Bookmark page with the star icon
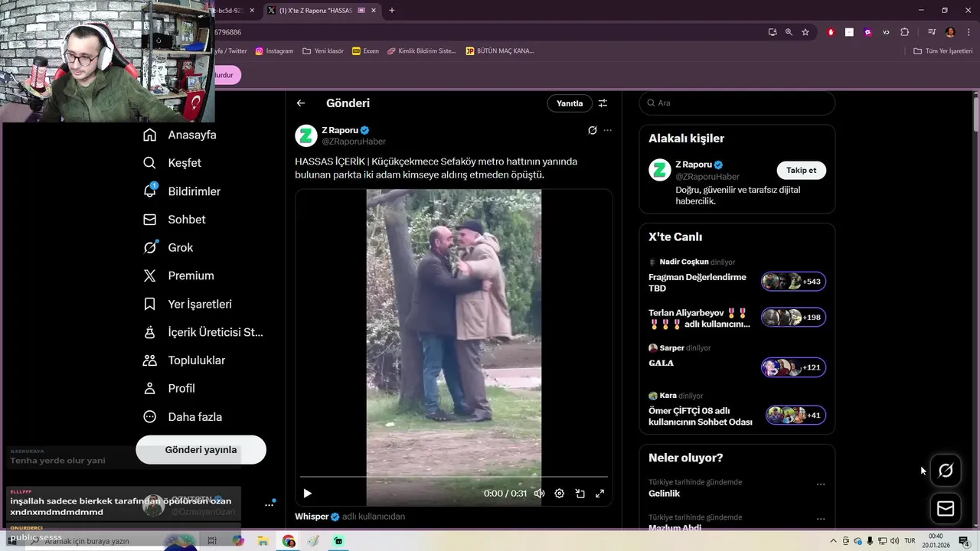Viewport: 980px width, 551px height. click(805, 32)
